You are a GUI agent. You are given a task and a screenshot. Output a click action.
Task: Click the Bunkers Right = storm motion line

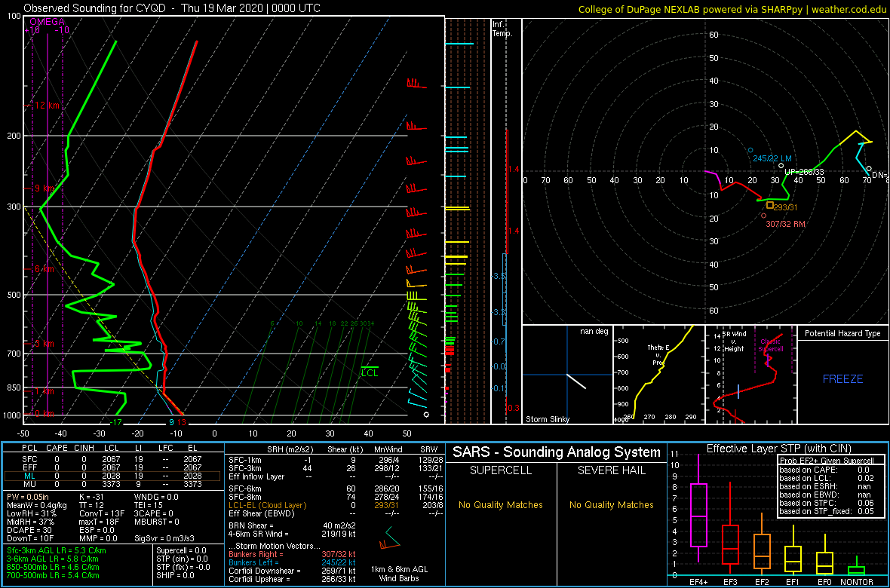293,555
